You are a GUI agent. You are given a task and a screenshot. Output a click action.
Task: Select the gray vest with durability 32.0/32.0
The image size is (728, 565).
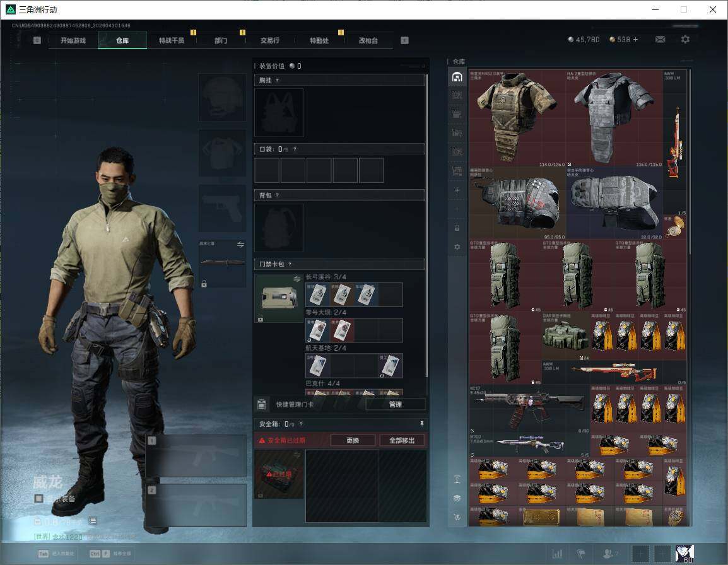click(614, 203)
